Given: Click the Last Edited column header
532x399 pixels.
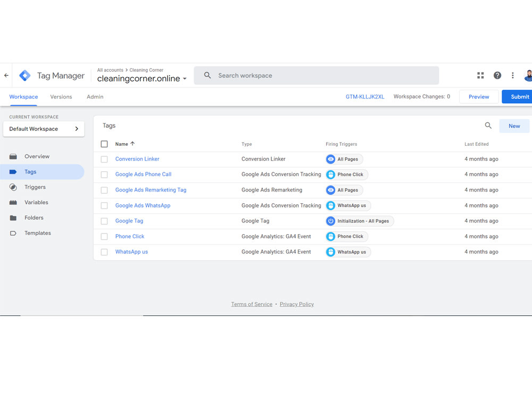Looking at the screenshot, I should [476, 144].
